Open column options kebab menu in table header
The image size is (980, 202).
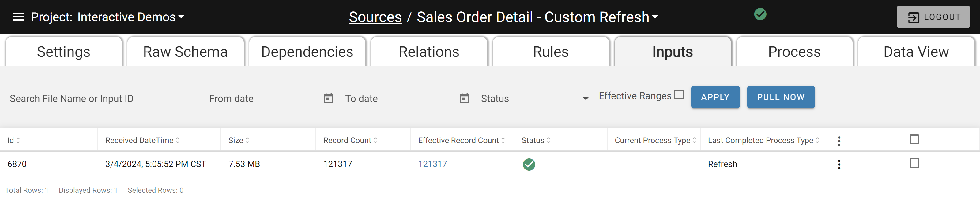(839, 141)
